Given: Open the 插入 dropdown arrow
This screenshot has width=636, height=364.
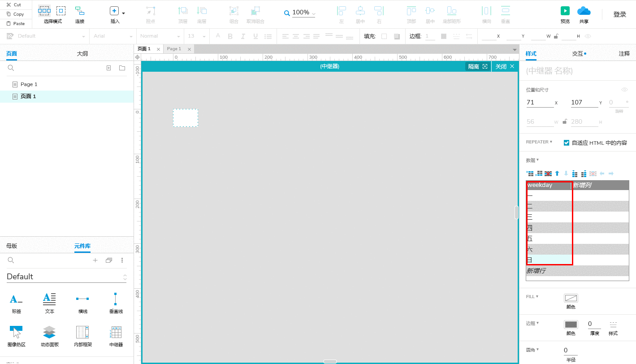Looking at the screenshot, I should [124, 13].
